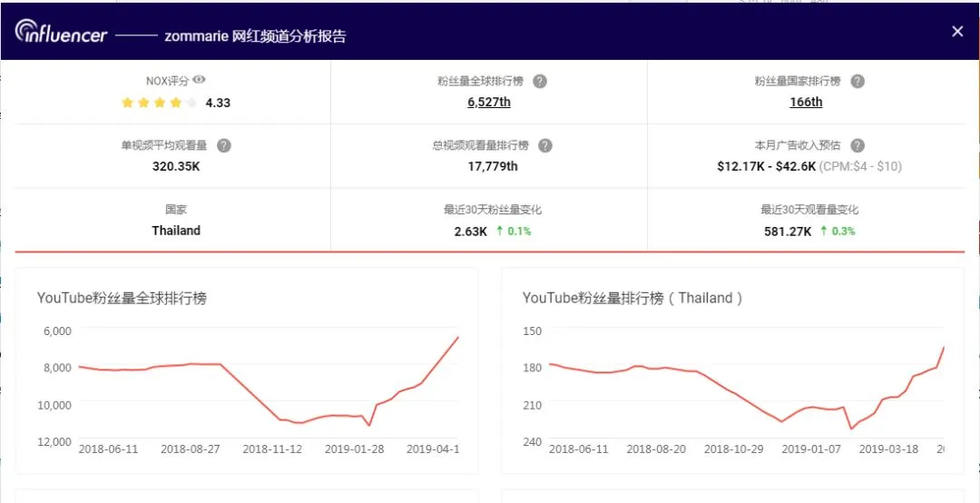980x503 pixels.
Task: Click green up arrow beside 0.1% subscriber change
Action: 499,231
